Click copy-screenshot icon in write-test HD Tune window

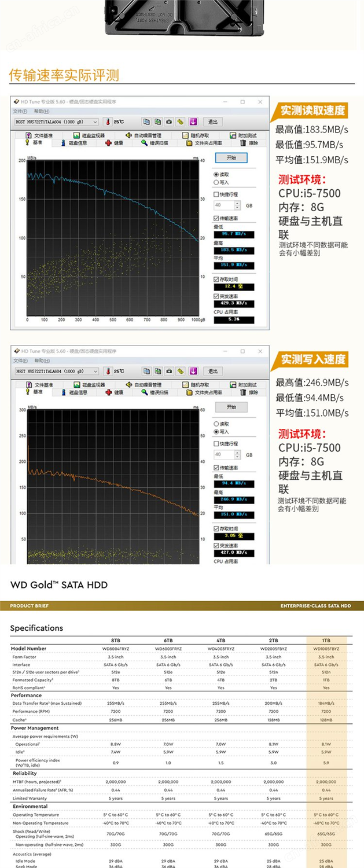click(158, 371)
